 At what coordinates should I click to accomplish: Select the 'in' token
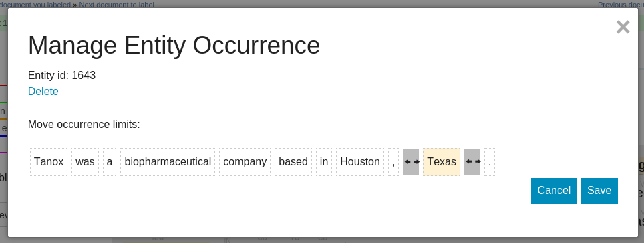coord(324,162)
